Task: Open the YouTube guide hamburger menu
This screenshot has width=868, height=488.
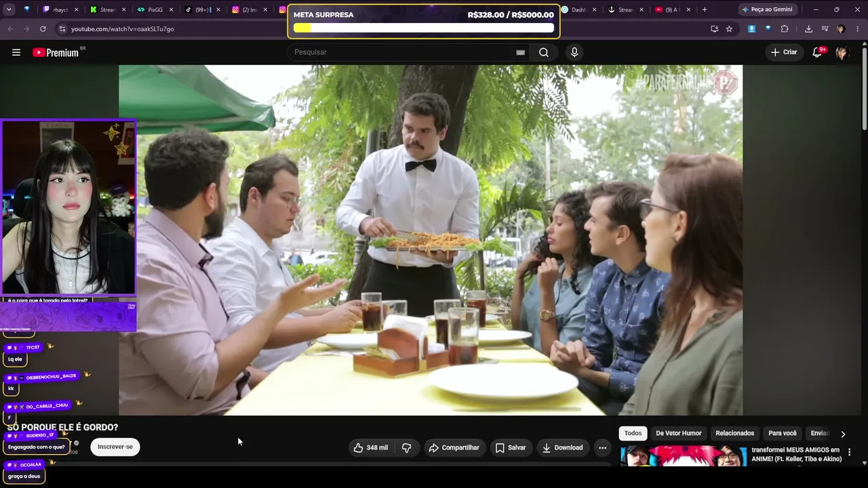Action: pos(16,52)
